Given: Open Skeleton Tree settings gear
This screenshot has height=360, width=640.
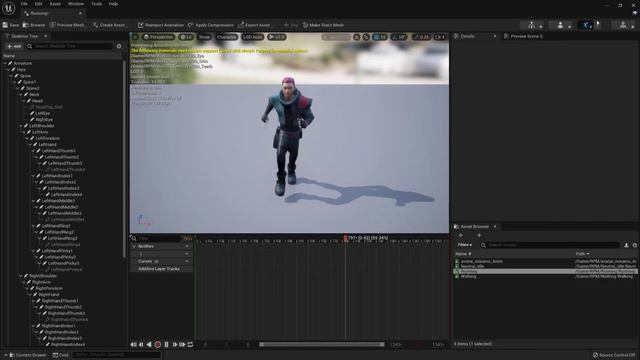Looking at the screenshot, I should pos(119,47).
